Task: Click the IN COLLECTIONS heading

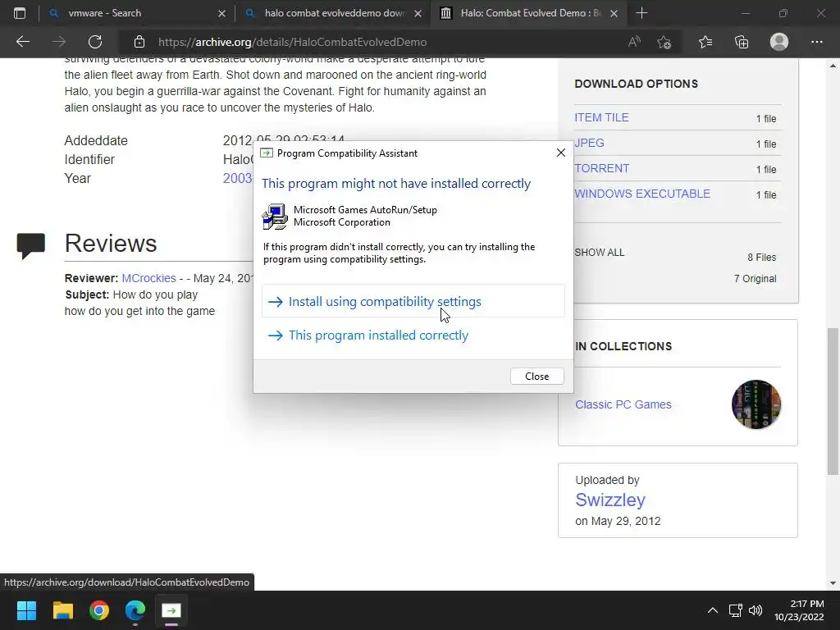Action: tap(623, 346)
